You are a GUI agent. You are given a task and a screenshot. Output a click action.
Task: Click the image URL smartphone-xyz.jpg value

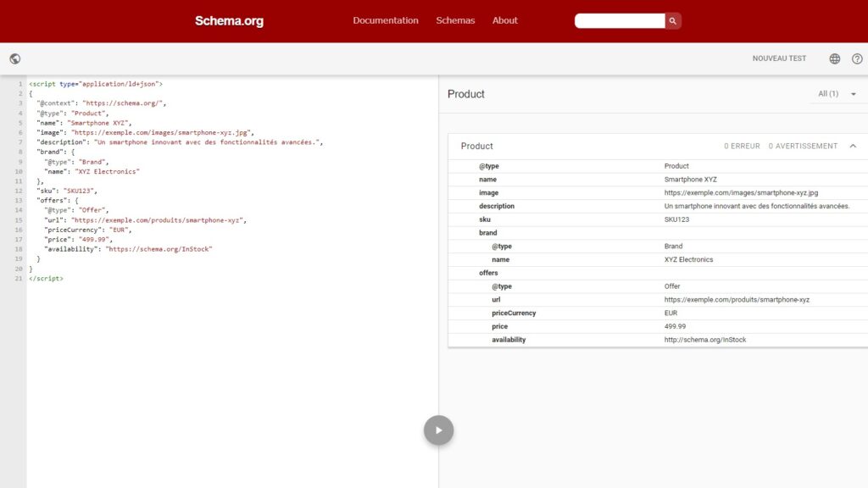coord(741,192)
